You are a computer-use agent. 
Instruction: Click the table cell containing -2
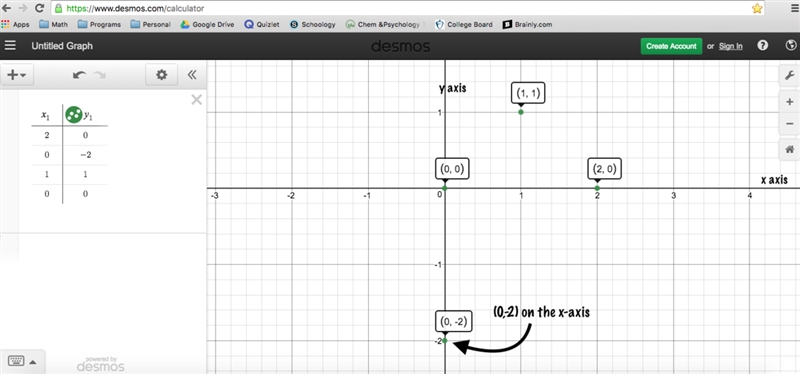pyautogui.click(x=85, y=155)
